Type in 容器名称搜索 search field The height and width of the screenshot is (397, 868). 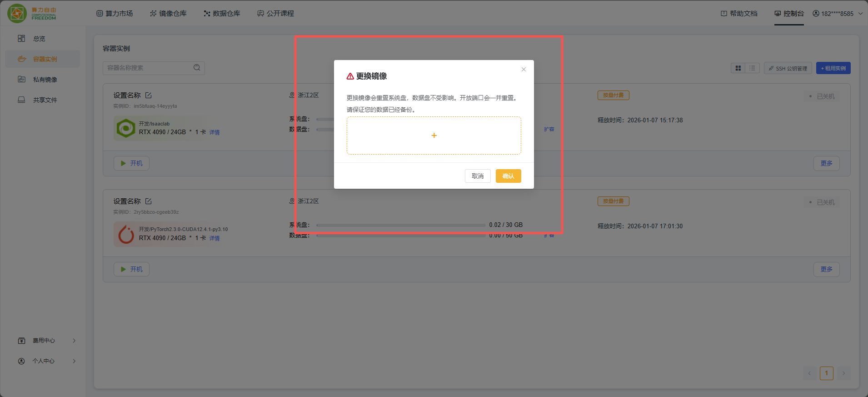coord(148,68)
